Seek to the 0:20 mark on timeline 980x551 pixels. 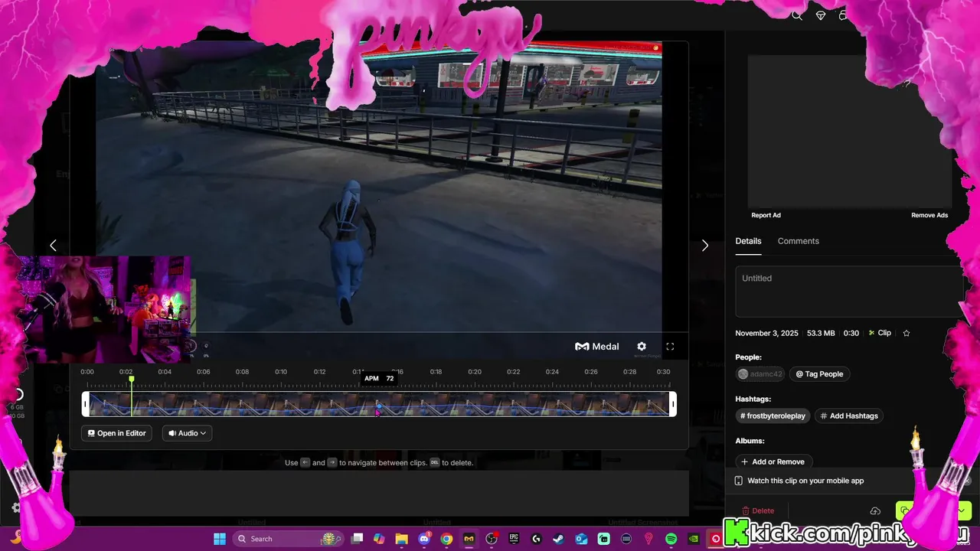point(475,372)
